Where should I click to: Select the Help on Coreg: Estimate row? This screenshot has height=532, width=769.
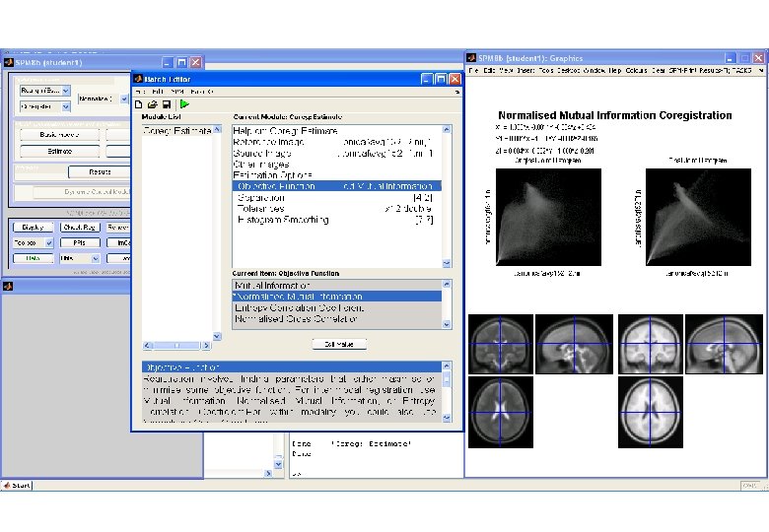pos(337,131)
